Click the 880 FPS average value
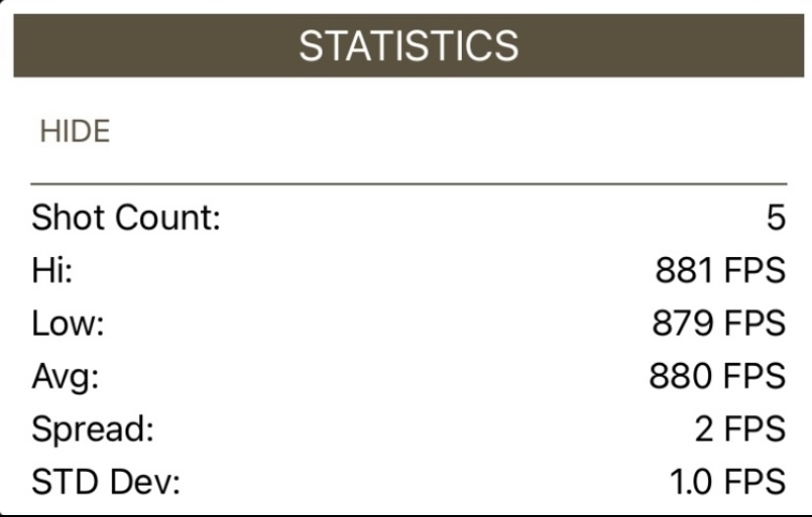Viewport: 812px width, 517px height. pos(717,376)
